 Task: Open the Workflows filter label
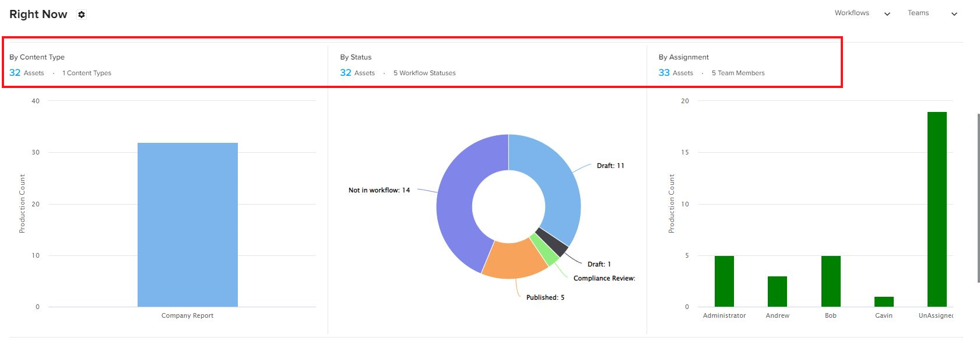852,13
